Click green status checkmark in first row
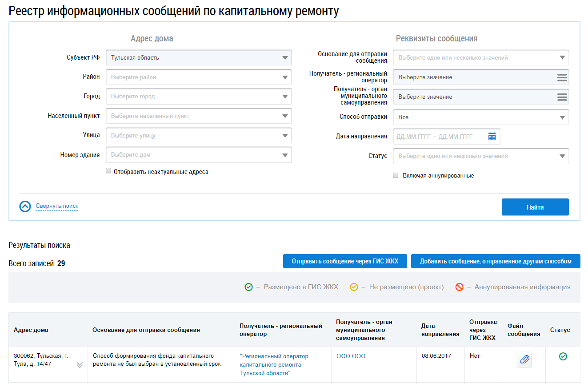The height and width of the screenshot is (384, 588). point(563,356)
